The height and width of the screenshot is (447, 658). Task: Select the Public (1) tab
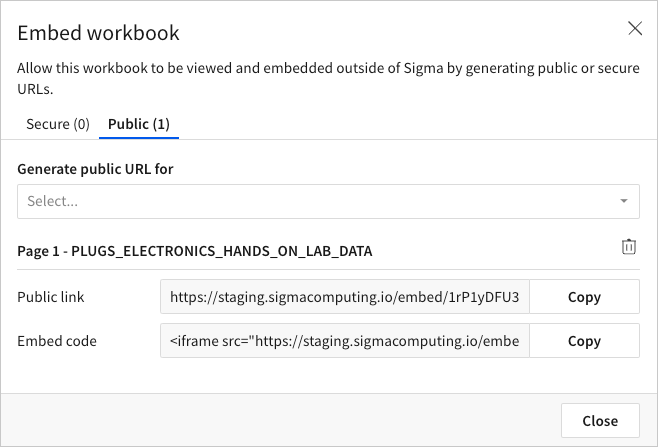coord(139,124)
